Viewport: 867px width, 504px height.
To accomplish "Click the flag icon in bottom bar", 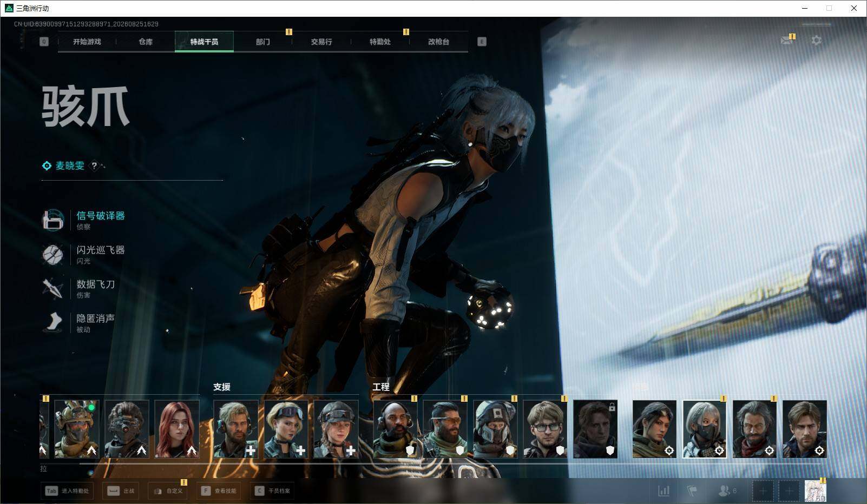I will click(x=692, y=491).
